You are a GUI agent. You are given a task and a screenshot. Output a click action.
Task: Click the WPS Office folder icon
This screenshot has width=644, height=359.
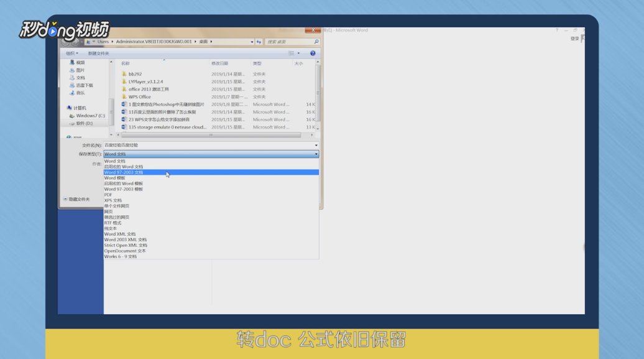(124, 96)
